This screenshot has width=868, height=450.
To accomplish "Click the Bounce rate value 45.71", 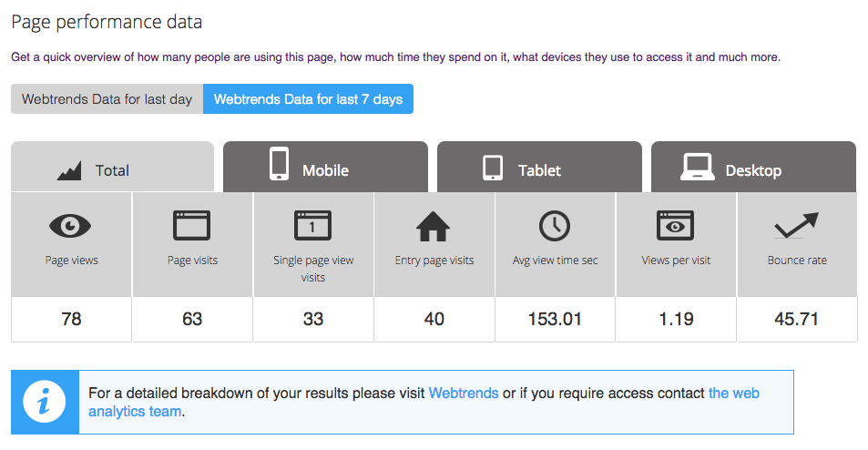I will pos(797,320).
